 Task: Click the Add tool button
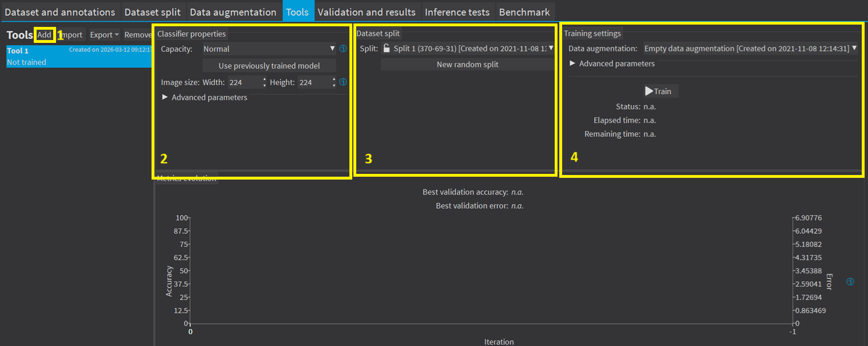point(44,35)
